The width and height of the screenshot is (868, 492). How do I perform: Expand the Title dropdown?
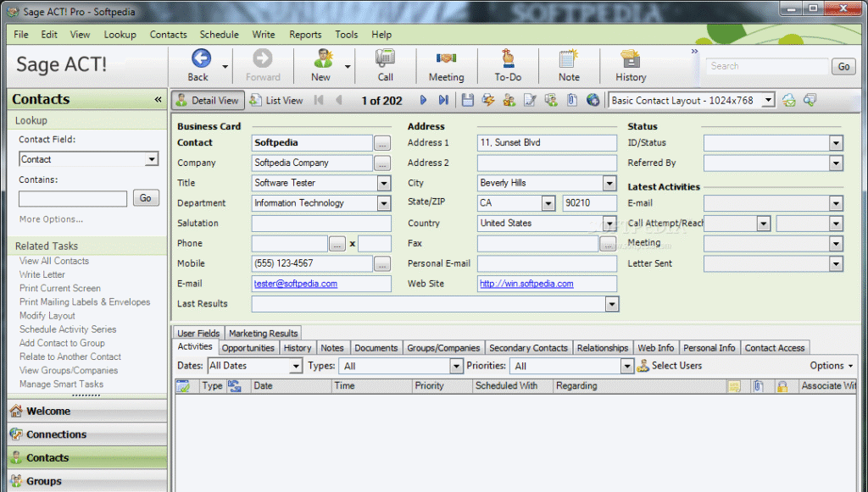click(384, 183)
